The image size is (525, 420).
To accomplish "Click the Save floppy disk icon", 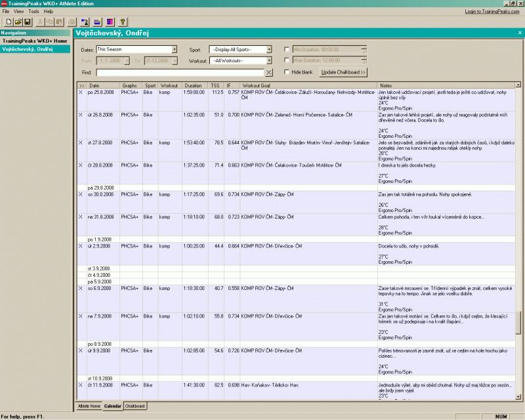I will click(28, 22).
